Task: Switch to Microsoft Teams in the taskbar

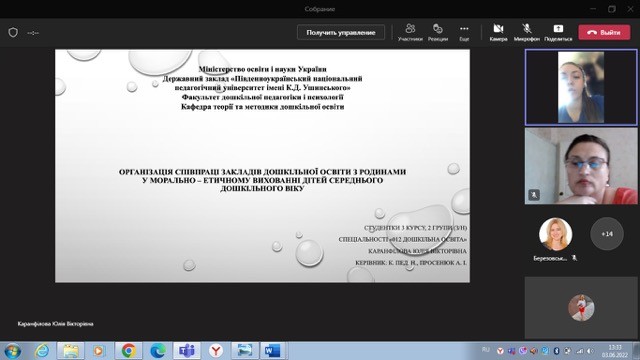Action: coord(187,351)
